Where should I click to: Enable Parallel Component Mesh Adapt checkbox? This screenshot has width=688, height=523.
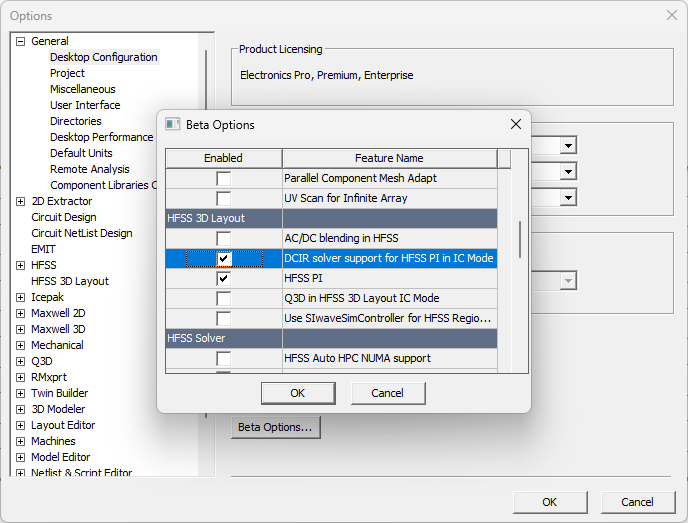coord(224,179)
